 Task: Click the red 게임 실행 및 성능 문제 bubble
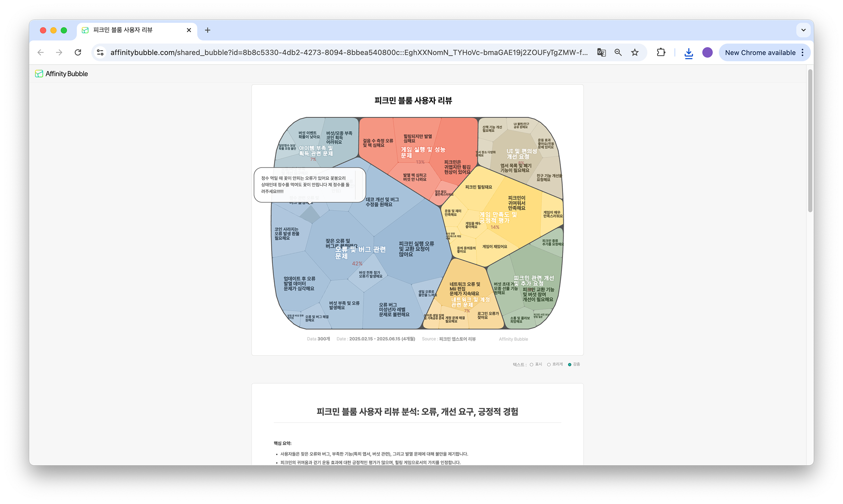coord(422,152)
